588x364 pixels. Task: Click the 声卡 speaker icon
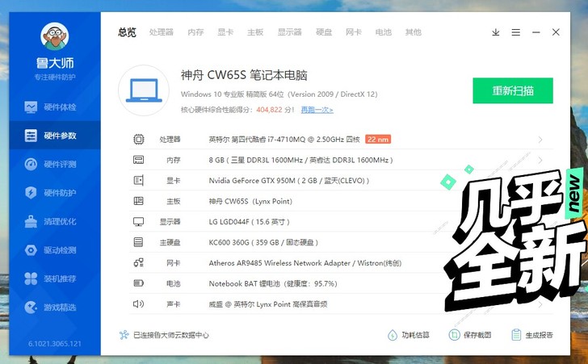[x=138, y=303]
